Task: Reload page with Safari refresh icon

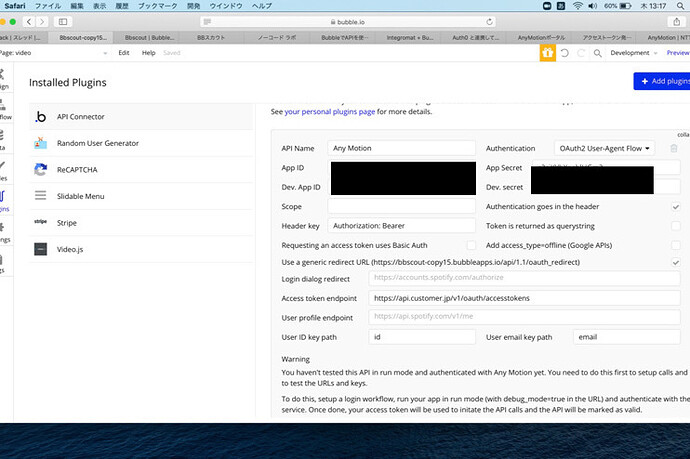Action: (489, 22)
